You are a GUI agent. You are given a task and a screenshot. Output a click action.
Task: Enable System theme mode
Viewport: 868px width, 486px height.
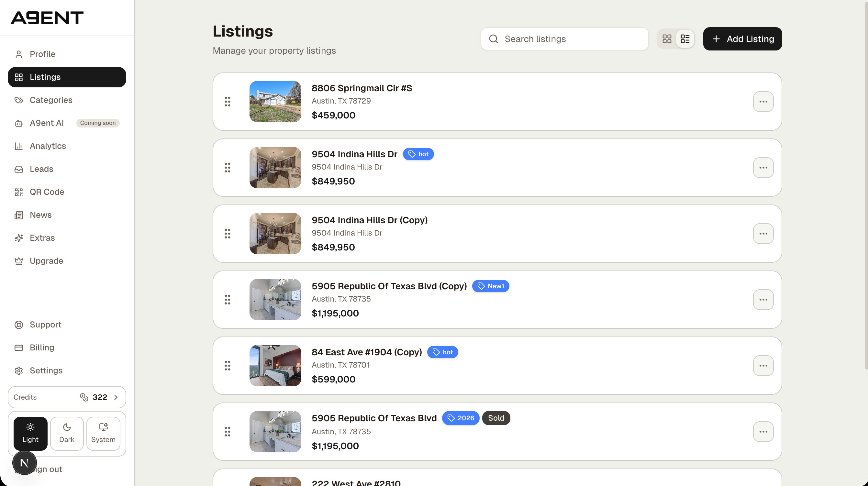(103, 434)
